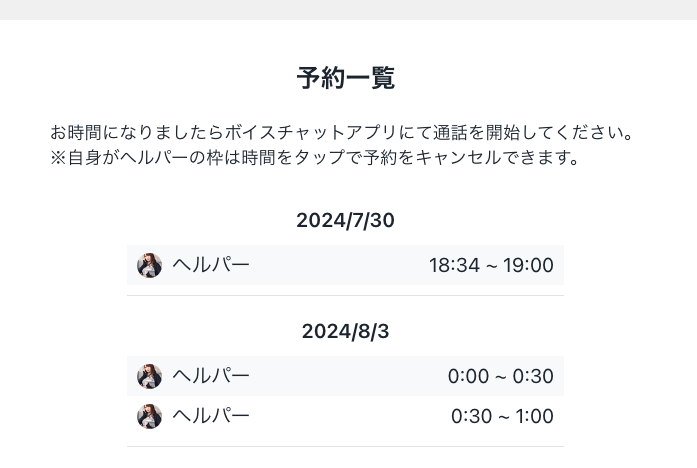Click the 2024/7/30 date heading
697x468 pixels.
[345, 220]
